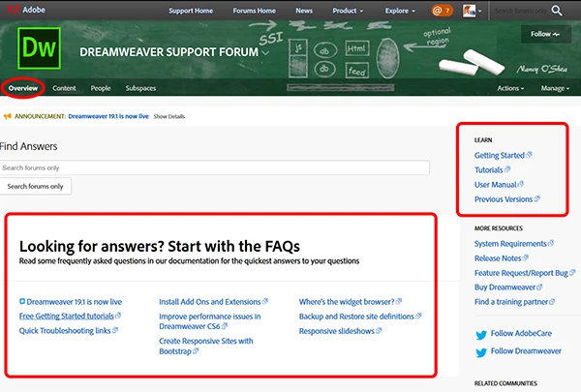Open Install Add Ons and Extensions
581x392 pixels.
click(210, 302)
